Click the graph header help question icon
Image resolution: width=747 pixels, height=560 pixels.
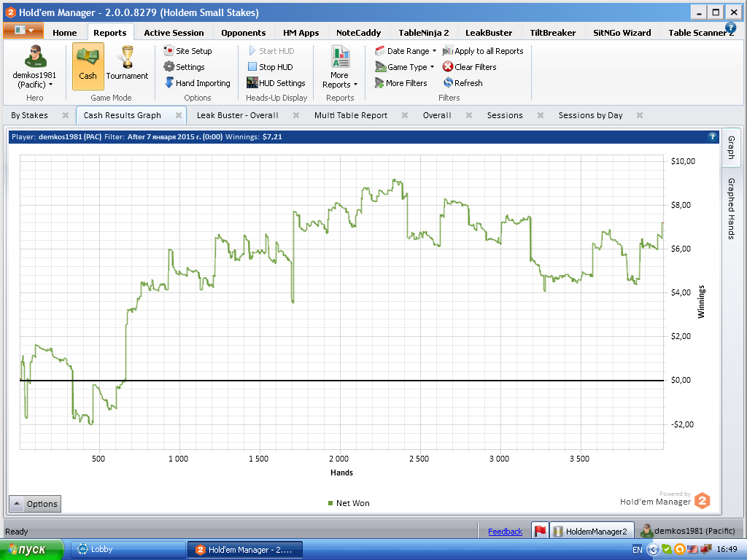[712, 136]
